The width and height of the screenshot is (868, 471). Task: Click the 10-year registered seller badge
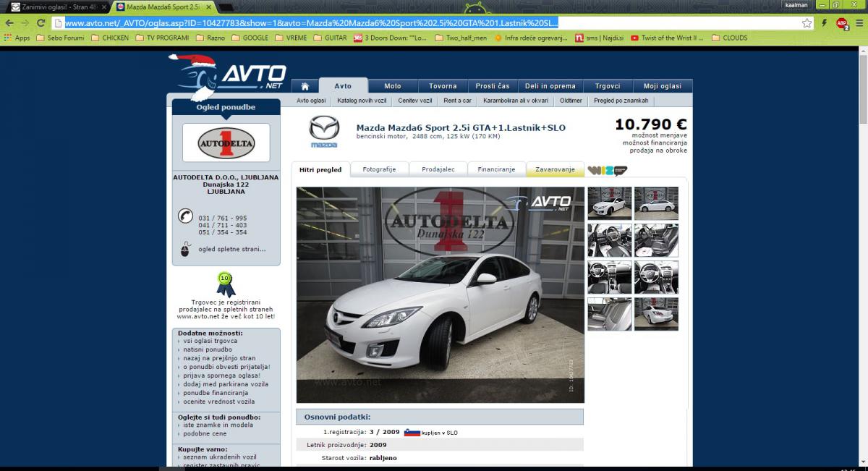[226, 284]
